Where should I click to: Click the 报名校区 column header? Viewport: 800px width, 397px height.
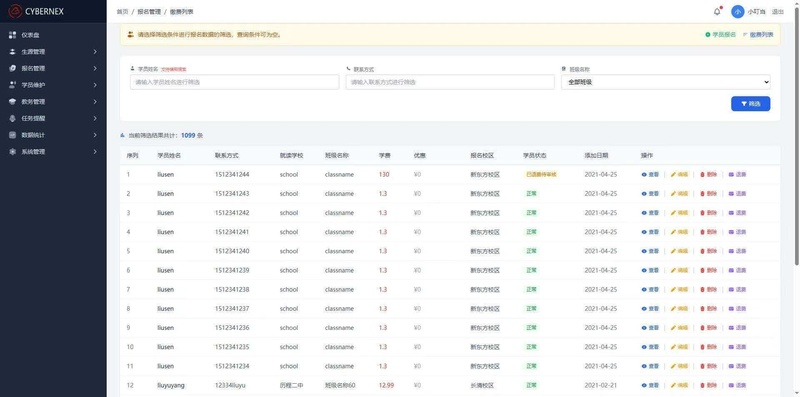482,156
